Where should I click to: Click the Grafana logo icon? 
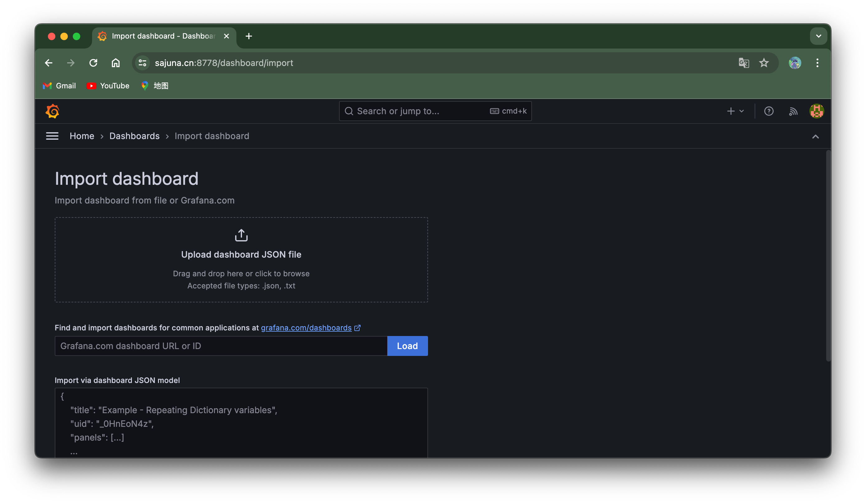53,111
